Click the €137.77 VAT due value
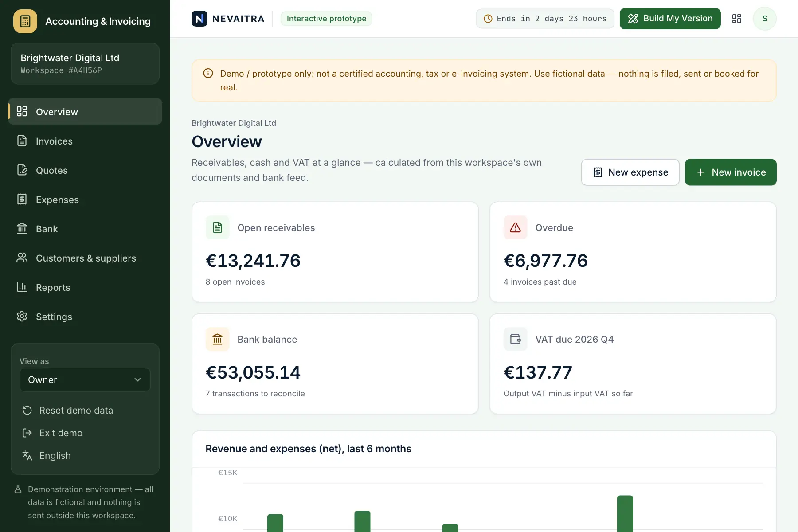The width and height of the screenshot is (798, 532). [538, 372]
